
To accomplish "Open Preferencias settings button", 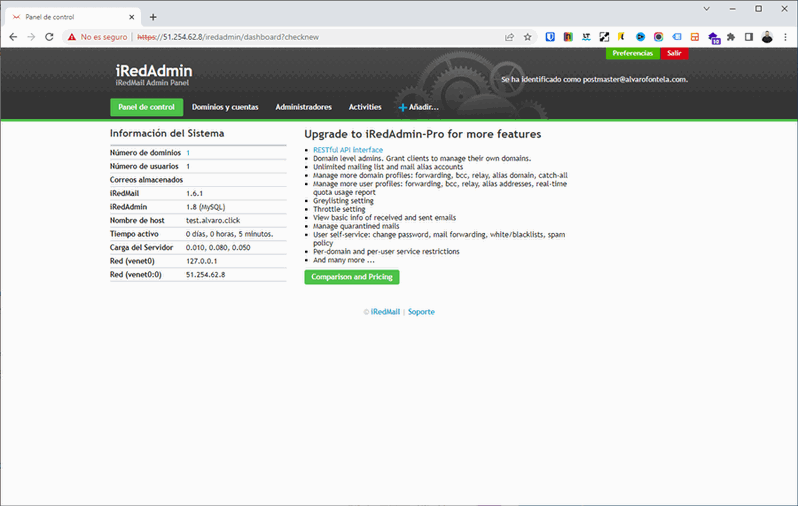I will (x=633, y=53).
